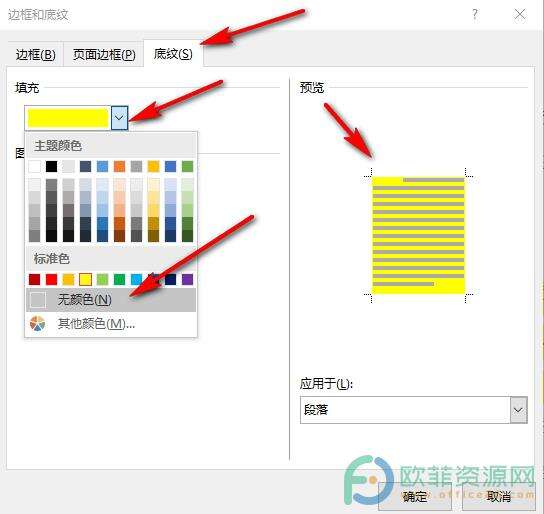
Task: Switch to the 页面边框(P) tab
Action: (x=104, y=55)
